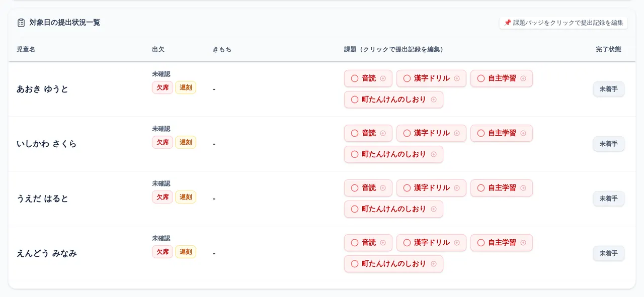The height and width of the screenshot is (297, 644).
Task: Click the 課題バッジをクリックで提出記録を編集 hint
Action: [563, 23]
